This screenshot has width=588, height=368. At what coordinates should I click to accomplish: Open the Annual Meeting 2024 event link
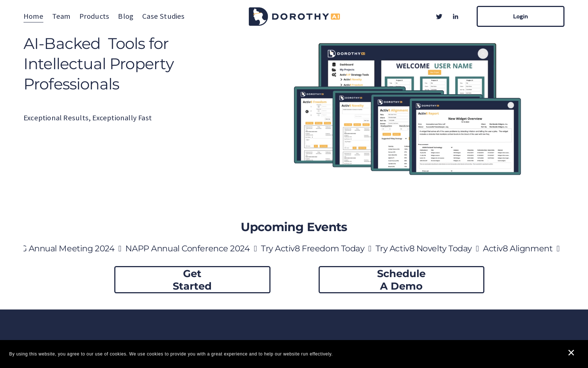click(x=69, y=249)
